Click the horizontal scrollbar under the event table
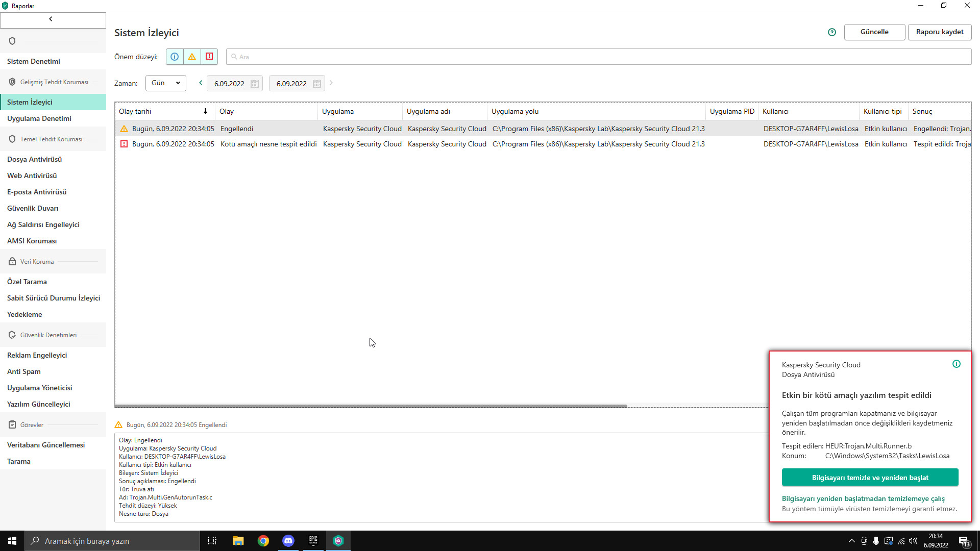 [x=371, y=406]
